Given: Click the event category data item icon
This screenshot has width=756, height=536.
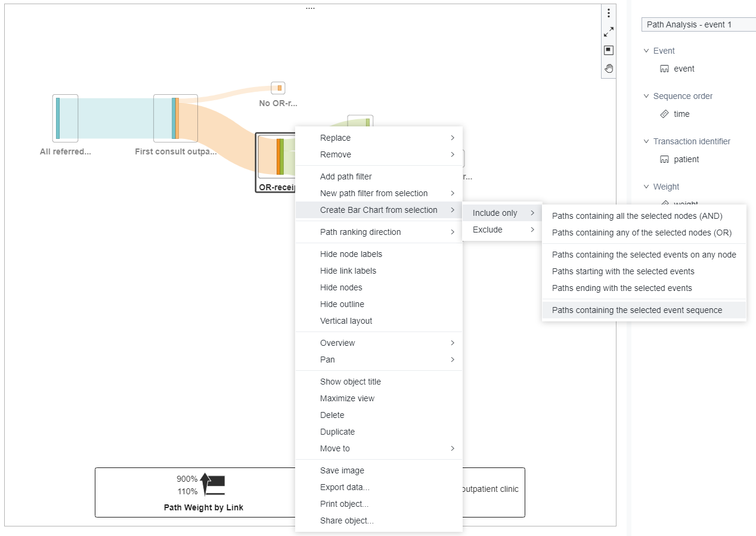Looking at the screenshot, I should click(665, 69).
